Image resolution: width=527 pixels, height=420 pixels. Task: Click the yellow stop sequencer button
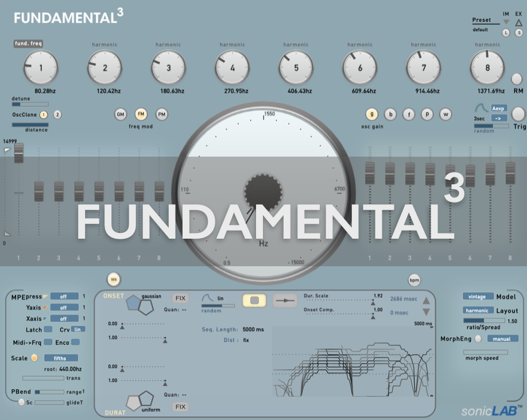(254, 300)
